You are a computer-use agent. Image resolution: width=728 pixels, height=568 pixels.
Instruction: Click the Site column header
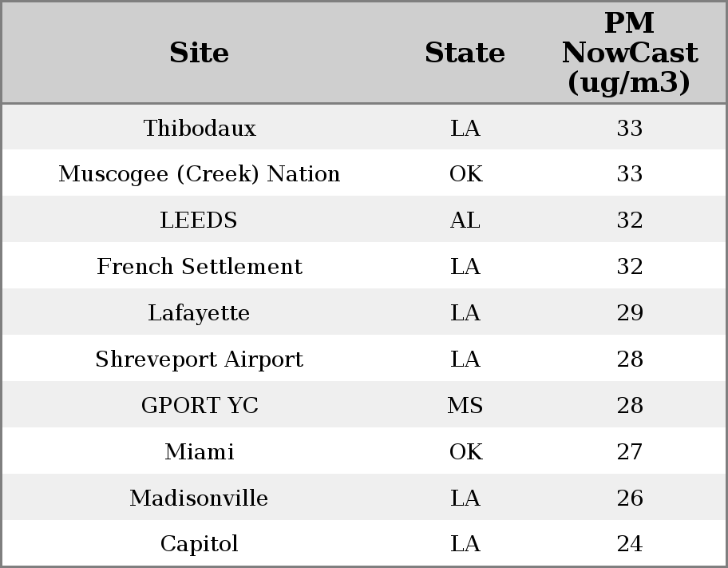(x=200, y=53)
